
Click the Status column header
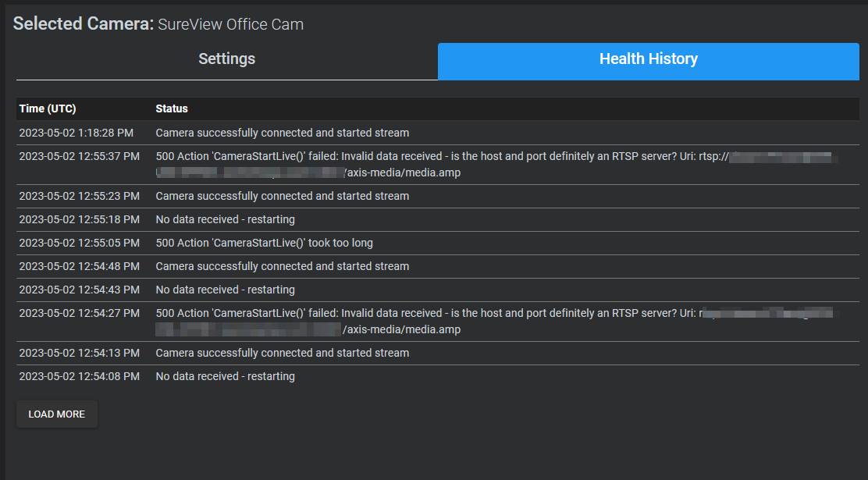172,108
